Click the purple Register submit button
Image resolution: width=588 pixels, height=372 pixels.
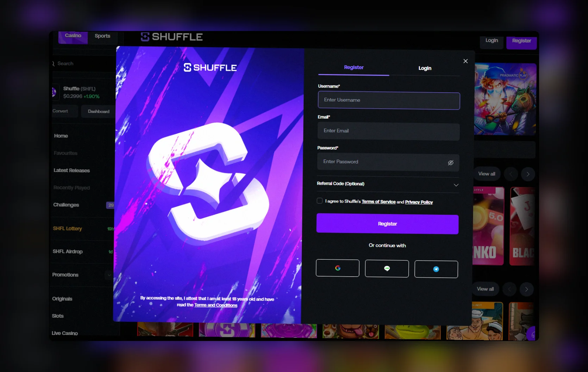[387, 224]
